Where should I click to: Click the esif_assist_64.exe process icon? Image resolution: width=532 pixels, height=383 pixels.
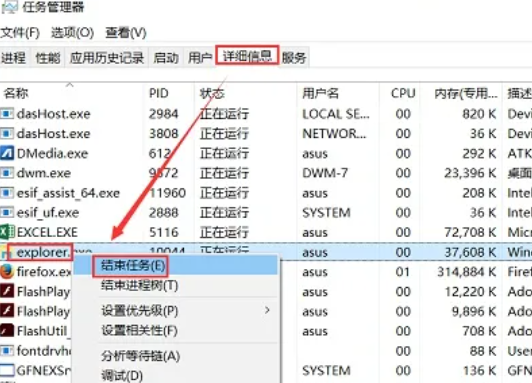tap(7, 193)
